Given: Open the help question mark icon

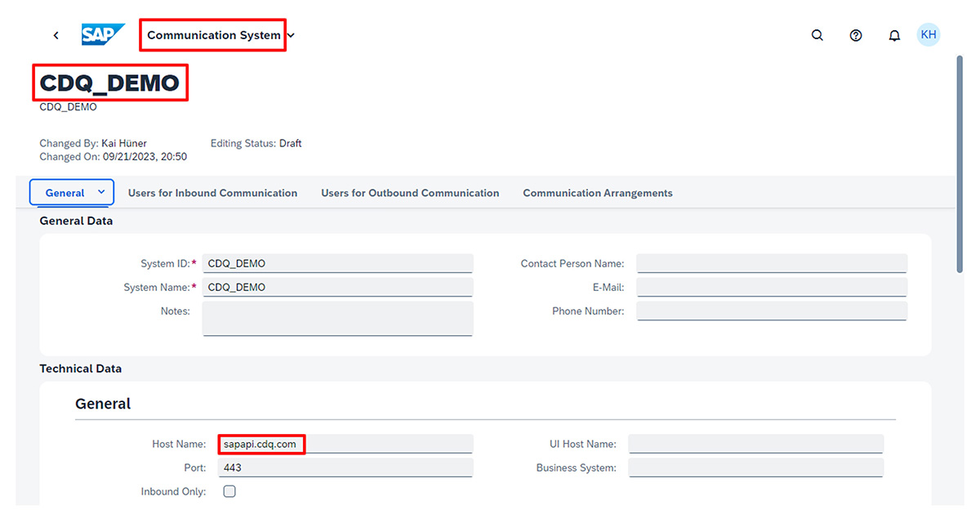Looking at the screenshot, I should (856, 35).
